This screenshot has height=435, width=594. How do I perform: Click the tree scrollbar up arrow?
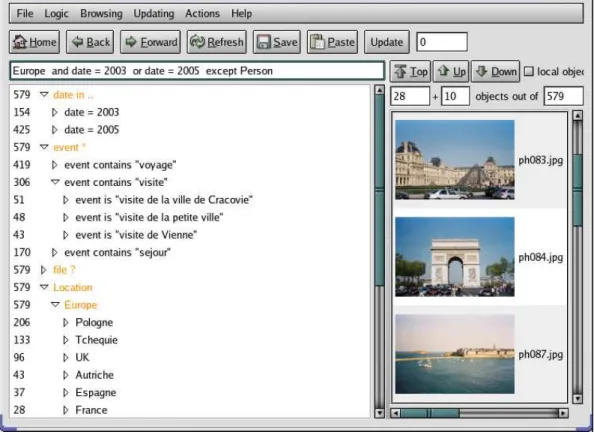pyautogui.click(x=379, y=90)
